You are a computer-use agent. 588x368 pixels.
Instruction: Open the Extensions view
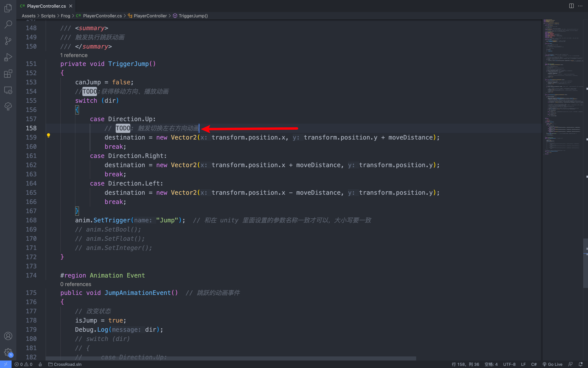click(x=8, y=73)
